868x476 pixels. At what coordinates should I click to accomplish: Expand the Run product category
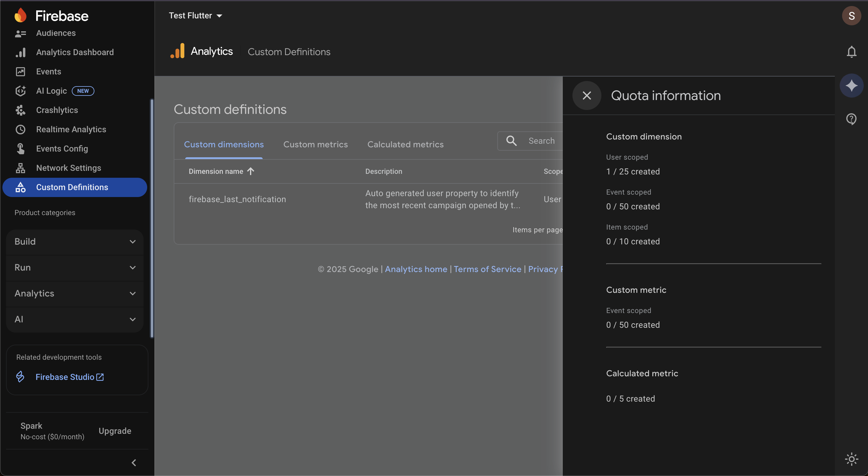point(75,268)
